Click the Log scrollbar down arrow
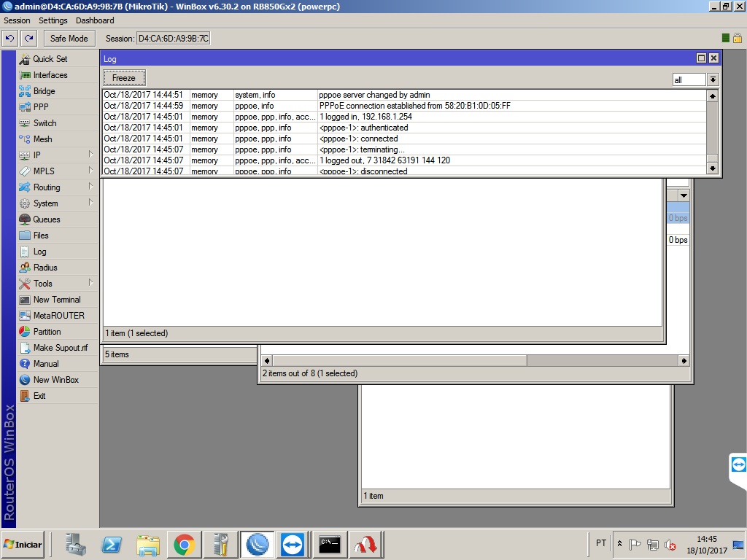The width and height of the screenshot is (747, 560). (x=712, y=168)
